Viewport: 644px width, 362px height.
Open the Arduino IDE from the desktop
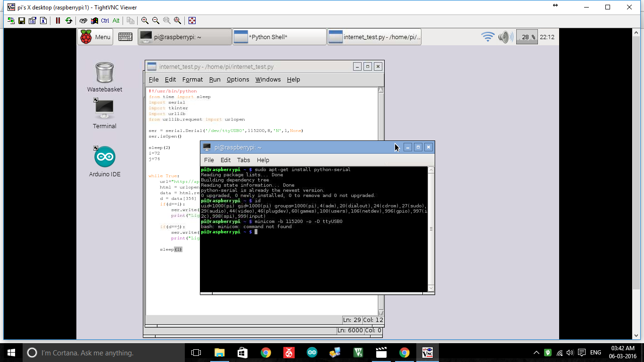click(x=104, y=157)
